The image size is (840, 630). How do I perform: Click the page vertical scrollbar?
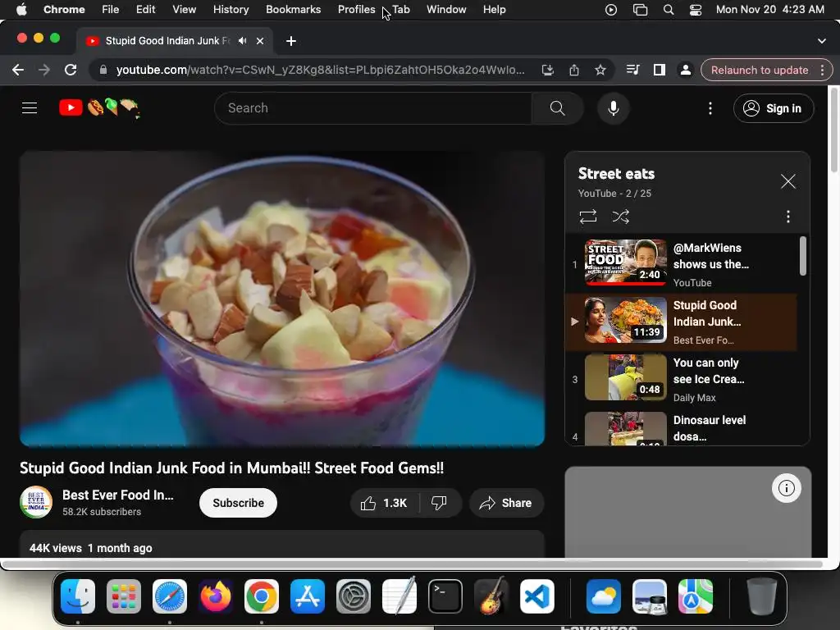tap(833, 130)
